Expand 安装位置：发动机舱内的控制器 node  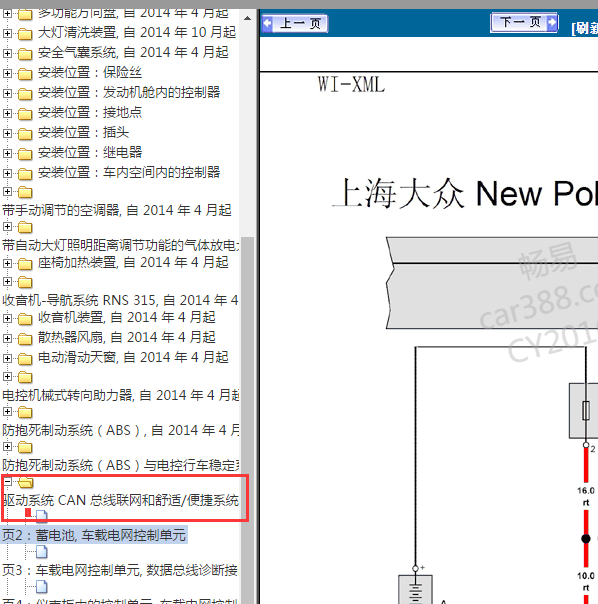pos(7,93)
